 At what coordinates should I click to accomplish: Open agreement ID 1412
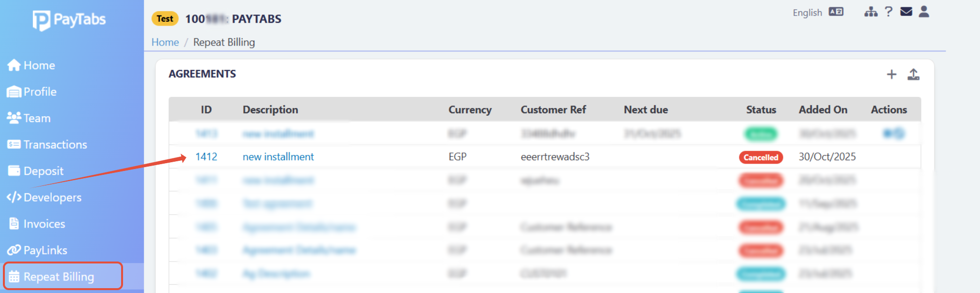coord(206,157)
